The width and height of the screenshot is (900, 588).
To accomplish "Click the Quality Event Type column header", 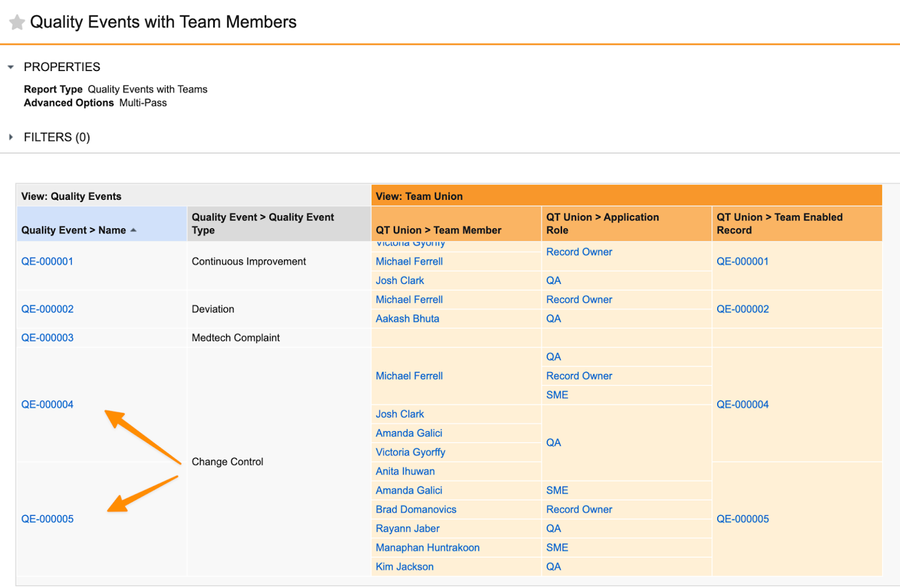I will (279, 224).
